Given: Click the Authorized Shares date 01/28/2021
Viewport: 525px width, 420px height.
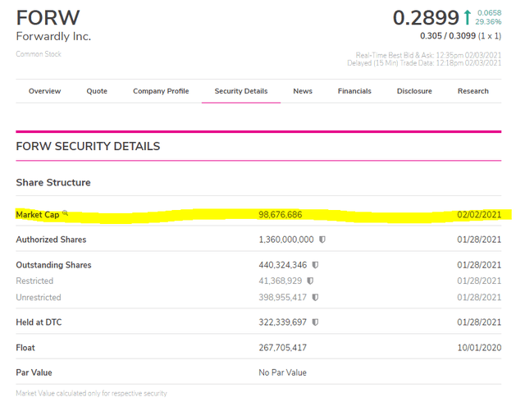Looking at the screenshot, I should click(x=479, y=240).
